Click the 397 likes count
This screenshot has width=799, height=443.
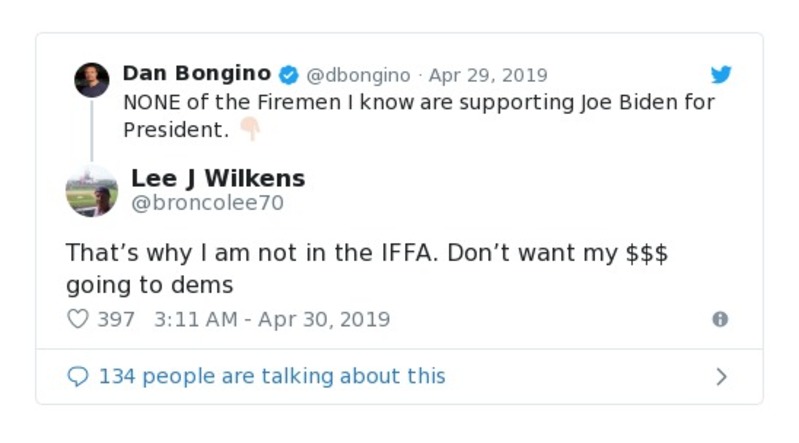coord(116,320)
